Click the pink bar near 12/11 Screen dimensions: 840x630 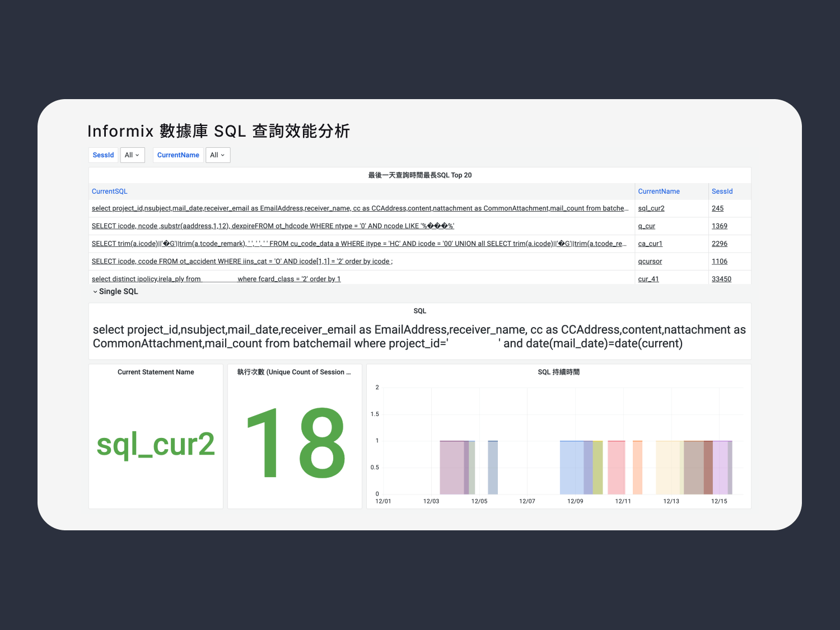coord(616,468)
